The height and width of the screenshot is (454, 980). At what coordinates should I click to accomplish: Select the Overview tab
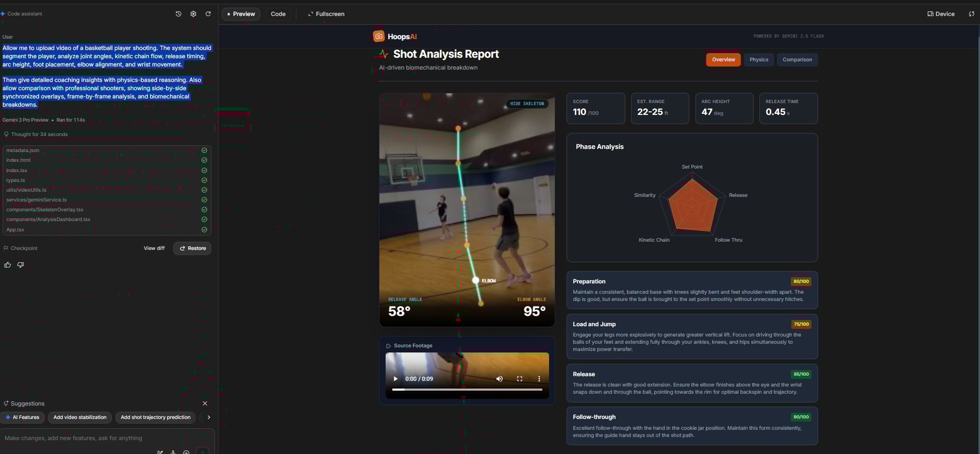coord(723,60)
